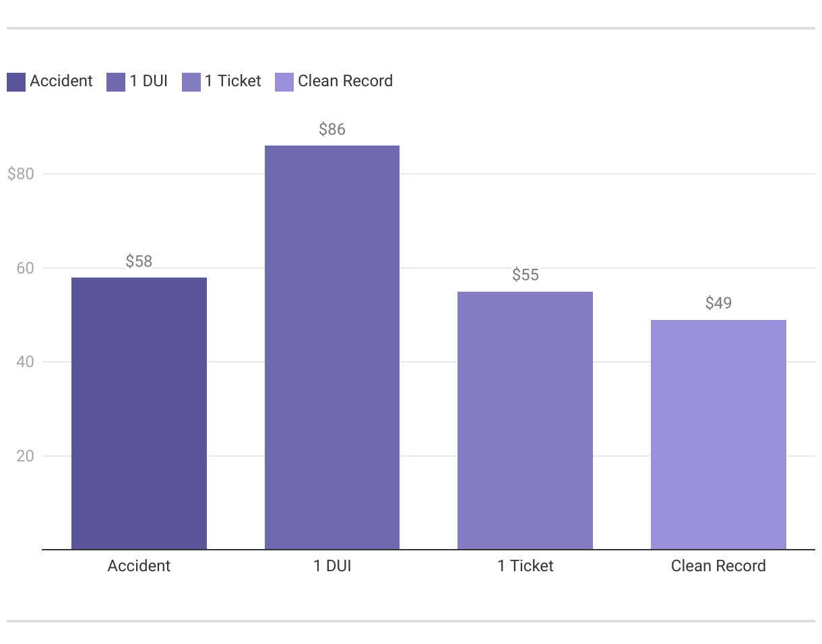Click the Clean Record x-axis category label
Viewport: 822px width, 644px height.
pos(718,566)
